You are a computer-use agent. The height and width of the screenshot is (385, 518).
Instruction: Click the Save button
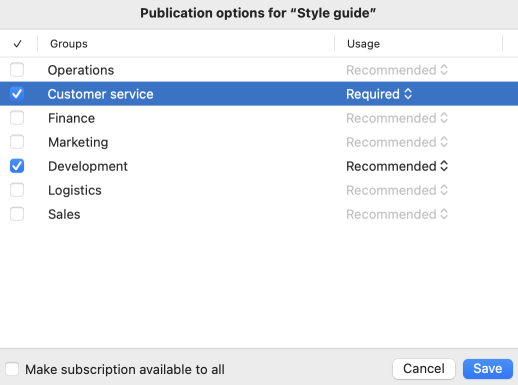coord(488,369)
